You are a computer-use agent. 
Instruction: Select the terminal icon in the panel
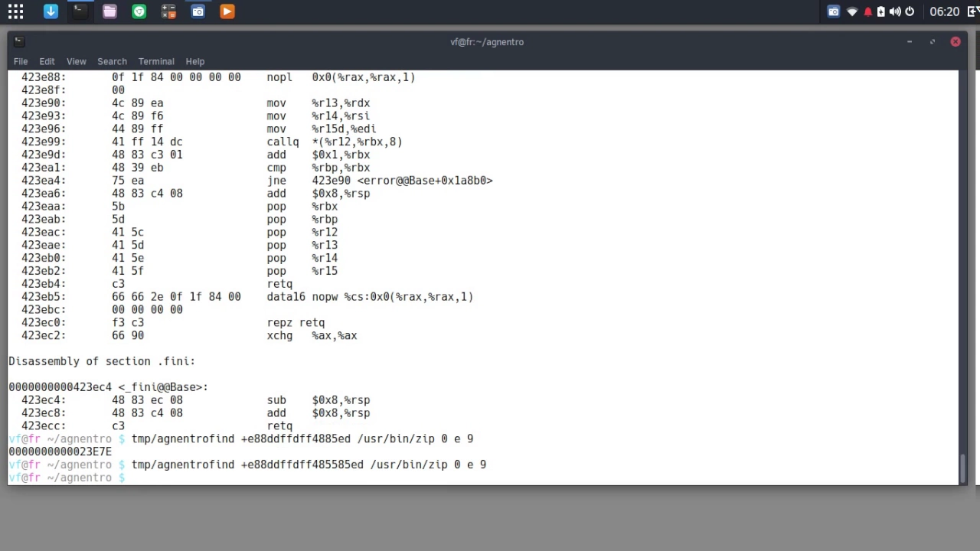(x=80, y=11)
